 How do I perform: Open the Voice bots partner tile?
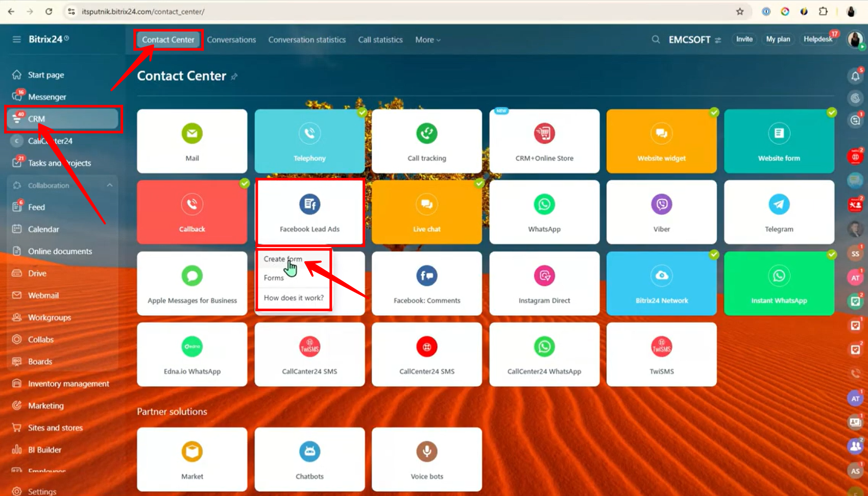pos(427,459)
